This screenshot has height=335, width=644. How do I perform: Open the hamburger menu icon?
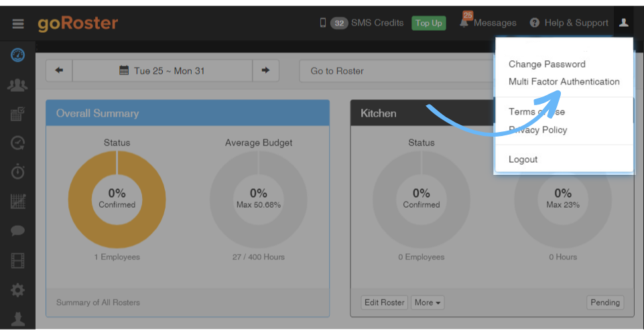(17, 24)
